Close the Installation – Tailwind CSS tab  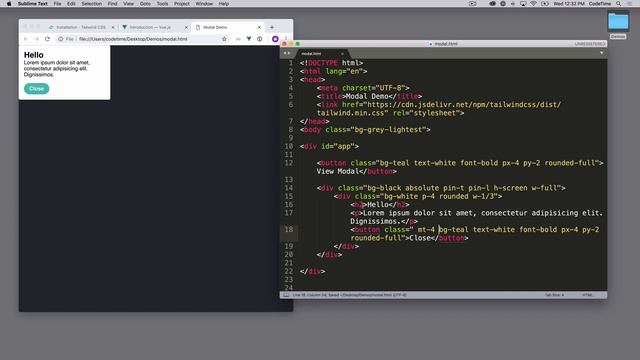(x=113, y=27)
